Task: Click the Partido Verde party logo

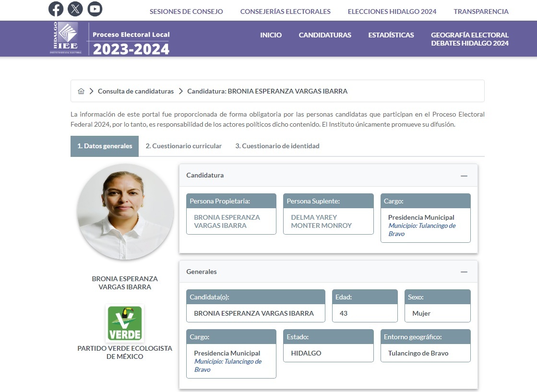Action: coord(125,323)
